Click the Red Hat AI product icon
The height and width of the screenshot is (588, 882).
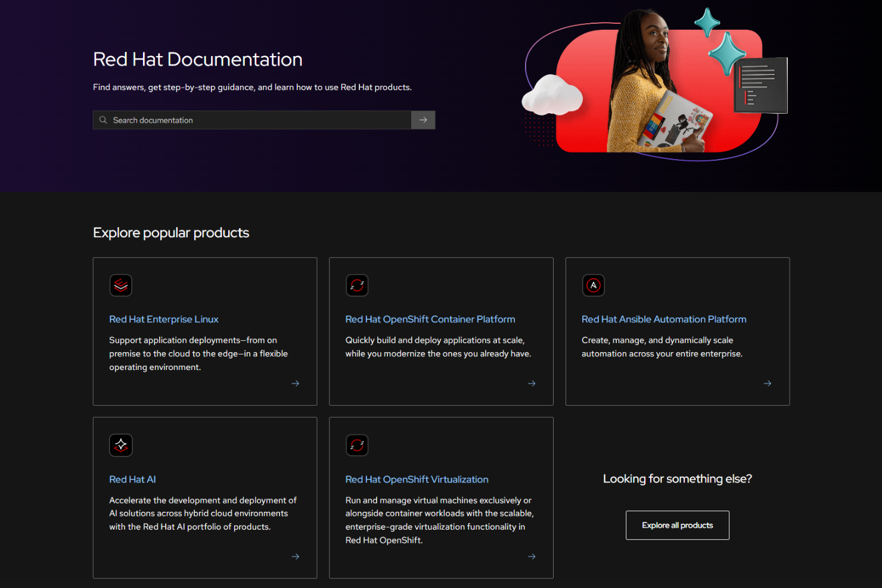click(121, 445)
